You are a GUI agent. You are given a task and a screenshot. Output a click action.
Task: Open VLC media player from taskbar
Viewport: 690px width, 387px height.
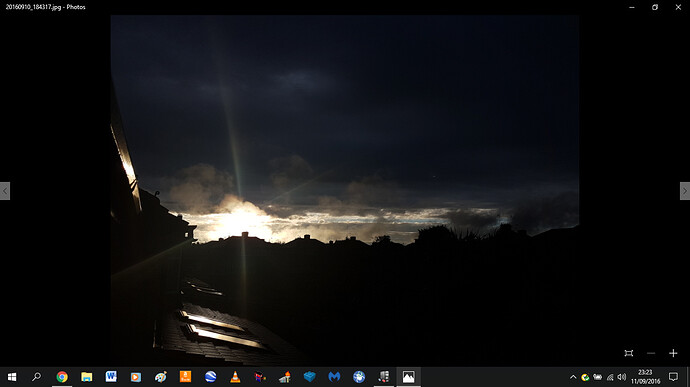235,377
